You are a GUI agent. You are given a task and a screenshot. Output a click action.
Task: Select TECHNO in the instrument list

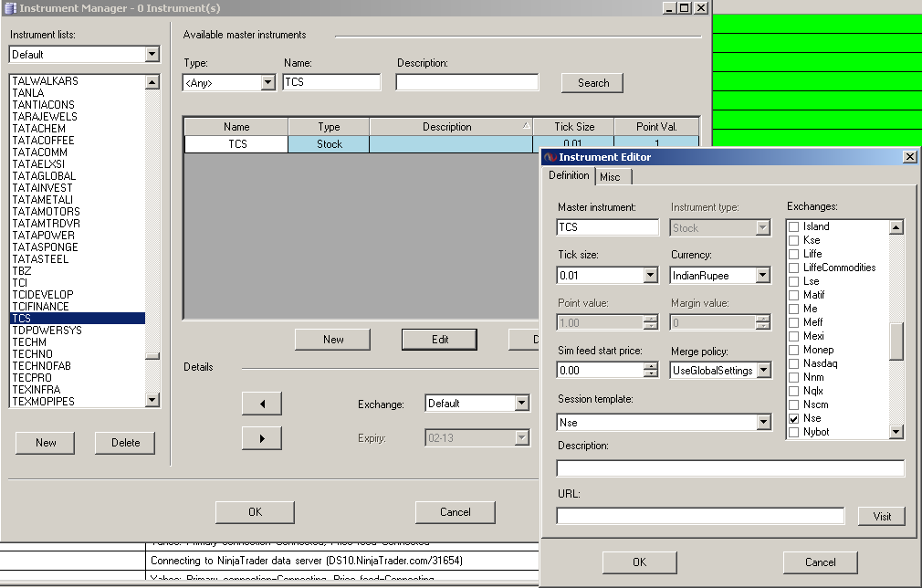tap(78, 354)
